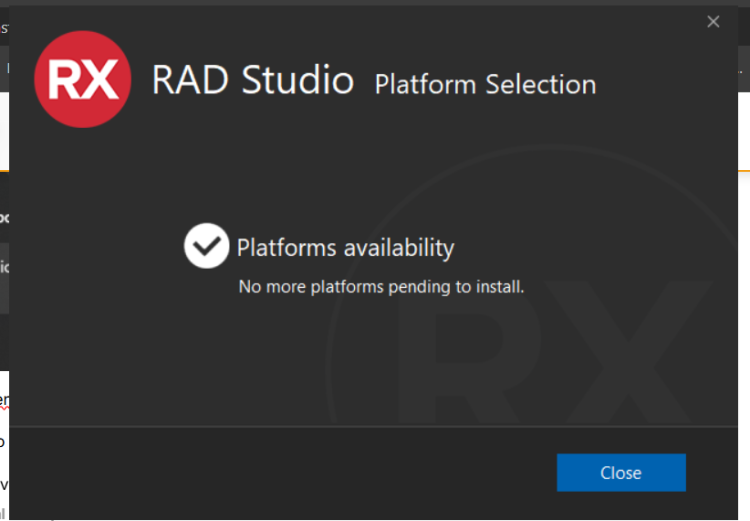Select the 'Platforms availability' heading
This screenshot has height=521, width=750.
coord(345,248)
